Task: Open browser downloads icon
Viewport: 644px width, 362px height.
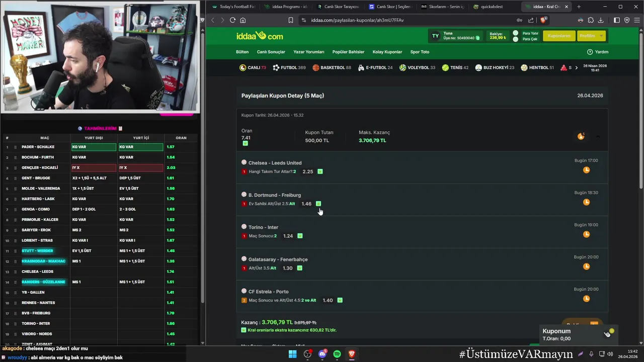Action: click(x=601, y=20)
